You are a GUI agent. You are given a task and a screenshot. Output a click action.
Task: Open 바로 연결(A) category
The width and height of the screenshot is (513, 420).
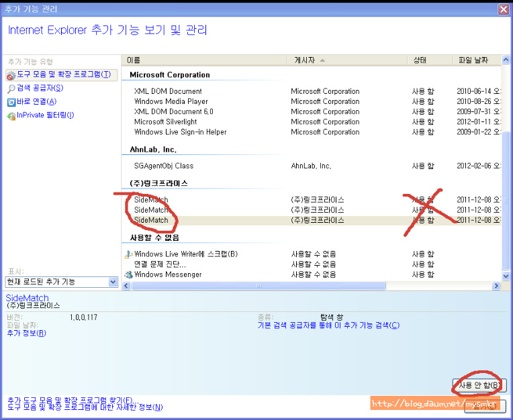click(37, 102)
